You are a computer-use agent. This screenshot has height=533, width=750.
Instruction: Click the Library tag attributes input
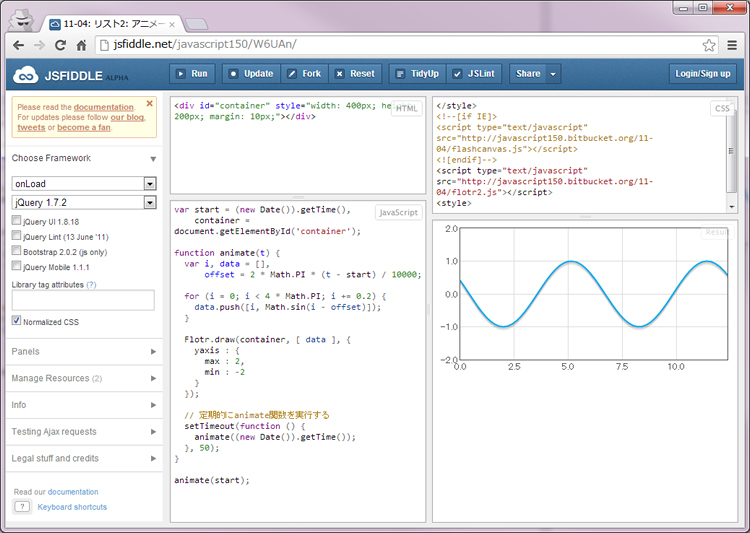coord(83,300)
